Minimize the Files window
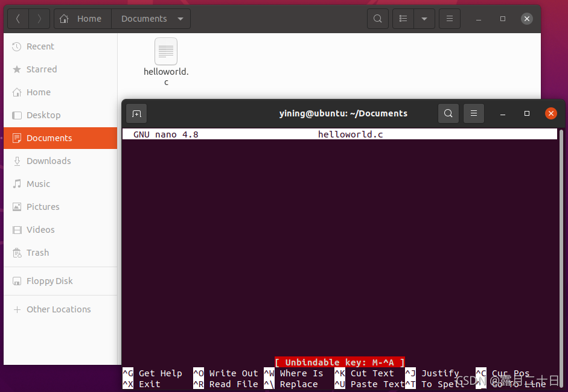 479,19
